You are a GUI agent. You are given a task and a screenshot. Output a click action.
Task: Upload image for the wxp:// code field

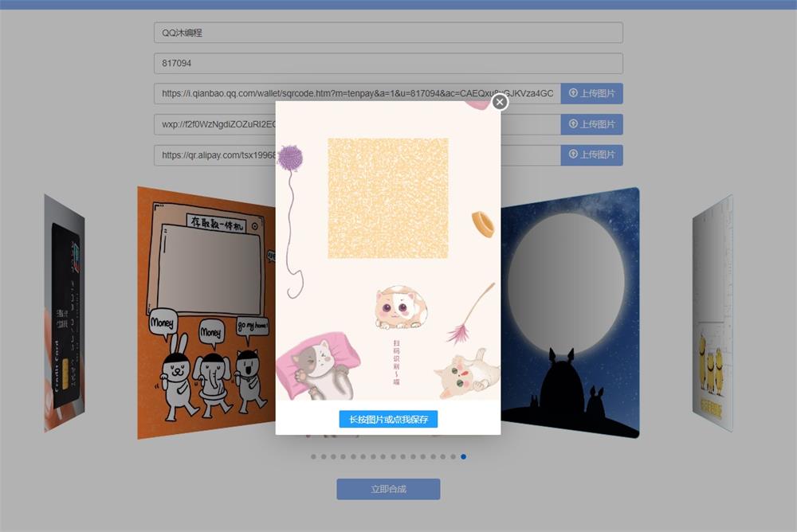pyautogui.click(x=591, y=124)
